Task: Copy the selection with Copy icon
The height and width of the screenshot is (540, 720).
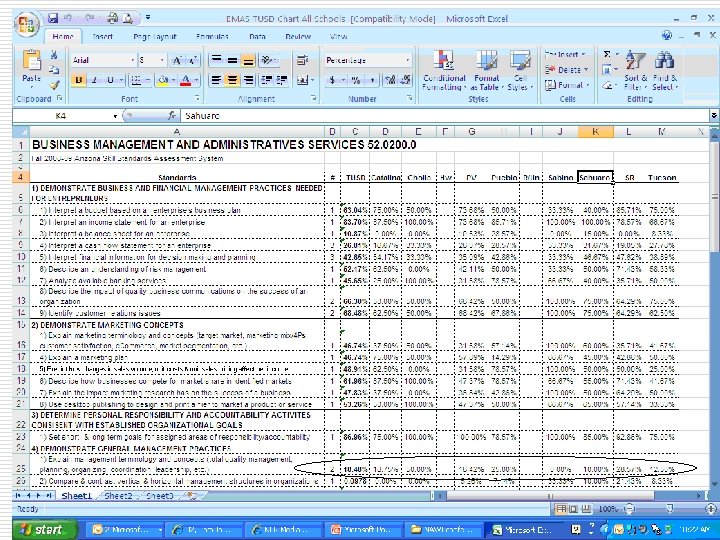Action: click(54, 70)
